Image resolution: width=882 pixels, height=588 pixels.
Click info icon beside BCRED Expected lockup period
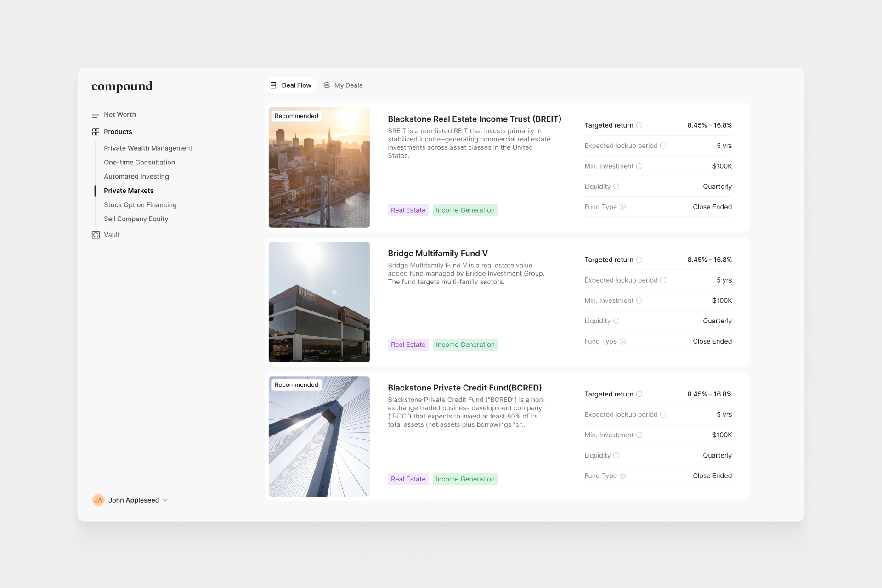(663, 415)
